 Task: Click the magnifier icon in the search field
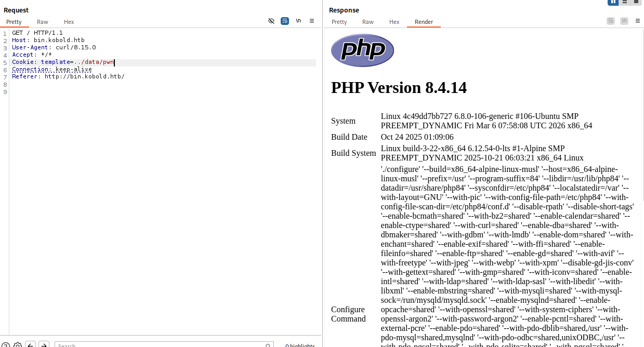[268, 345]
